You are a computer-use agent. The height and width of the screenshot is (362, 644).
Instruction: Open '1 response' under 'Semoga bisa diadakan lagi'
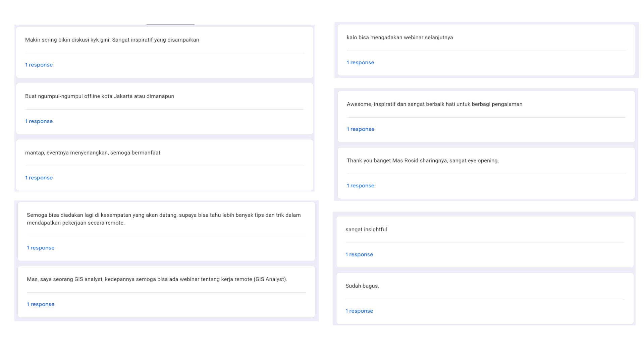[x=41, y=248]
